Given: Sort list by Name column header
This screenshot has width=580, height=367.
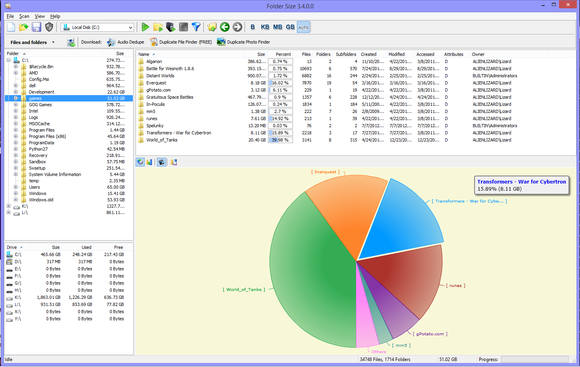Looking at the screenshot, I should pyautogui.click(x=190, y=54).
